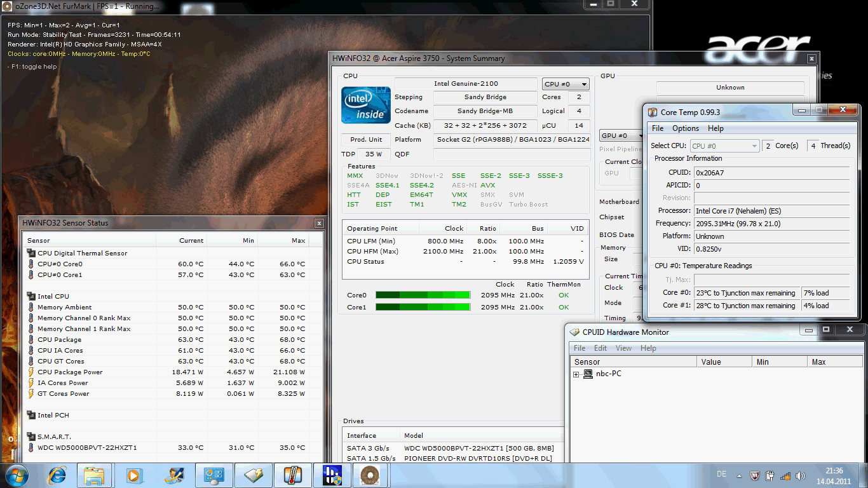
Task: Click thermometer icon beside Memory Ambient
Action: (31, 307)
